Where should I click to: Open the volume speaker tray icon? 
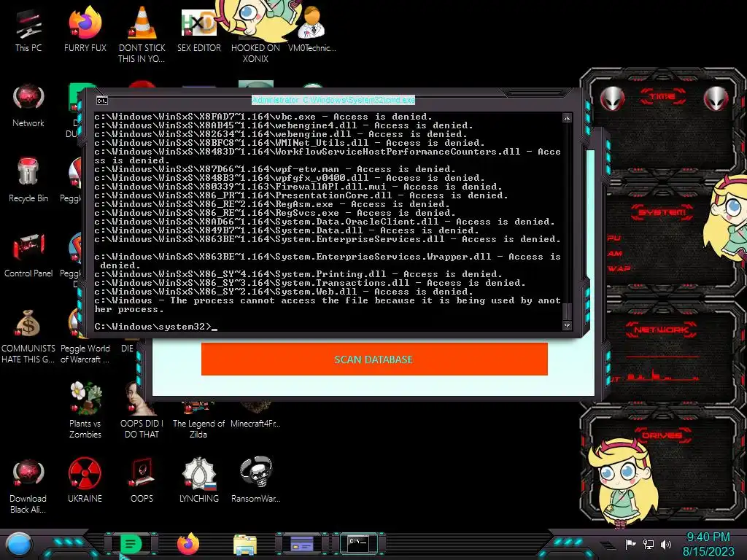[x=666, y=544]
